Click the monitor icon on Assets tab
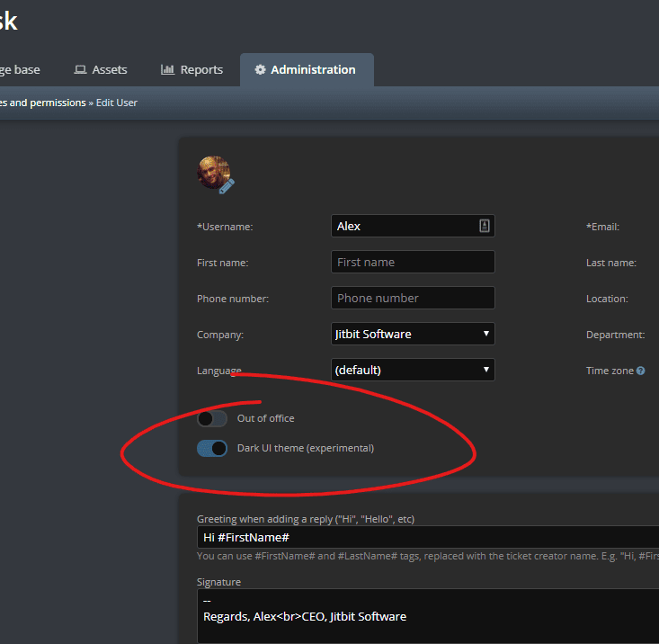Screen dimensions: 659x644 [x=80, y=70]
